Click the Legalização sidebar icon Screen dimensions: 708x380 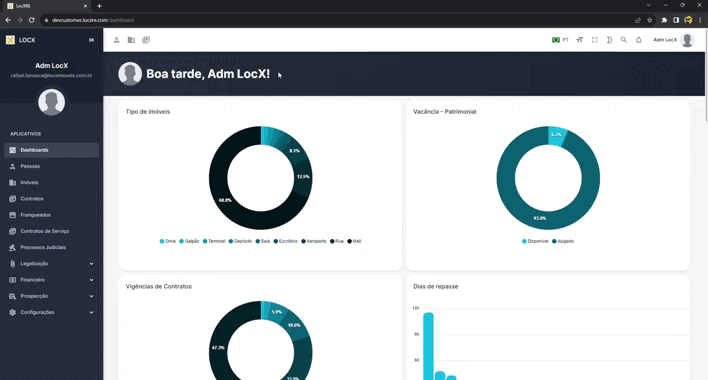coord(12,264)
